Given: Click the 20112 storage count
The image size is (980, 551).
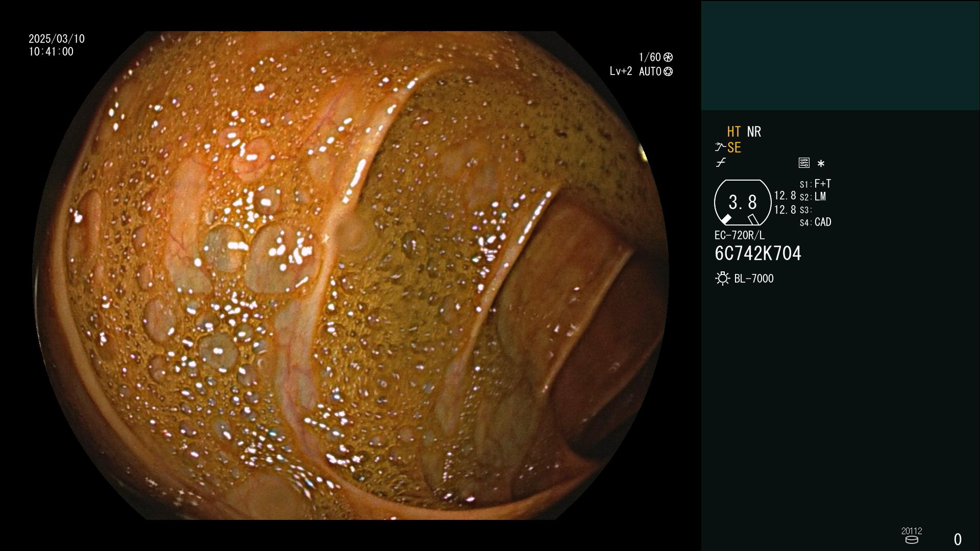Looking at the screenshot, I should pyautogui.click(x=912, y=531).
